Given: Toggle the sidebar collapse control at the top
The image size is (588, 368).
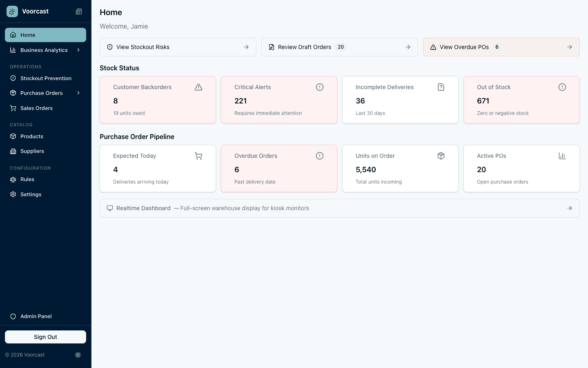Looking at the screenshot, I should click(x=79, y=11).
